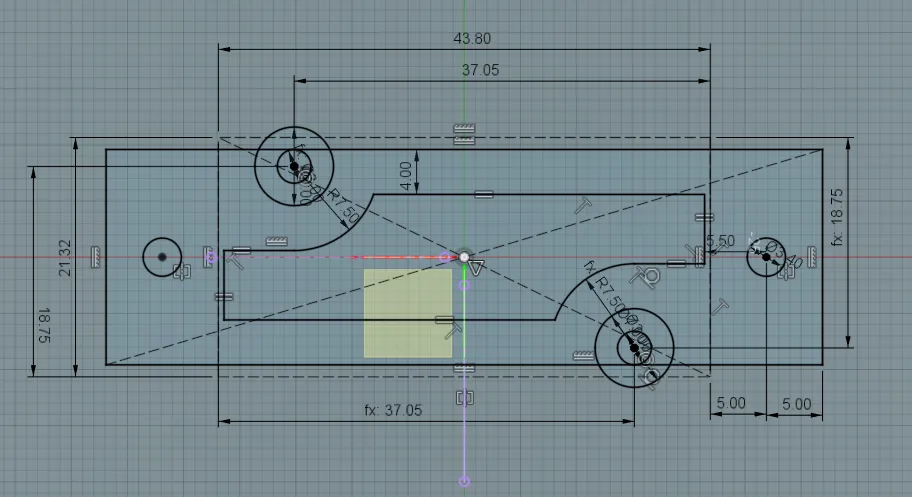Viewport: 912px width, 497px height.
Task: Click upper comb glyph of the pair above the top edge
Action: click(464, 128)
